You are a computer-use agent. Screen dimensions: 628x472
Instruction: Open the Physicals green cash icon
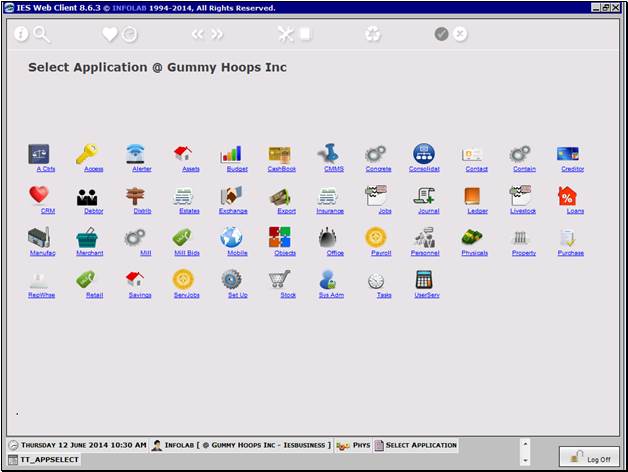pyautogui.click(x=472, y=237)
